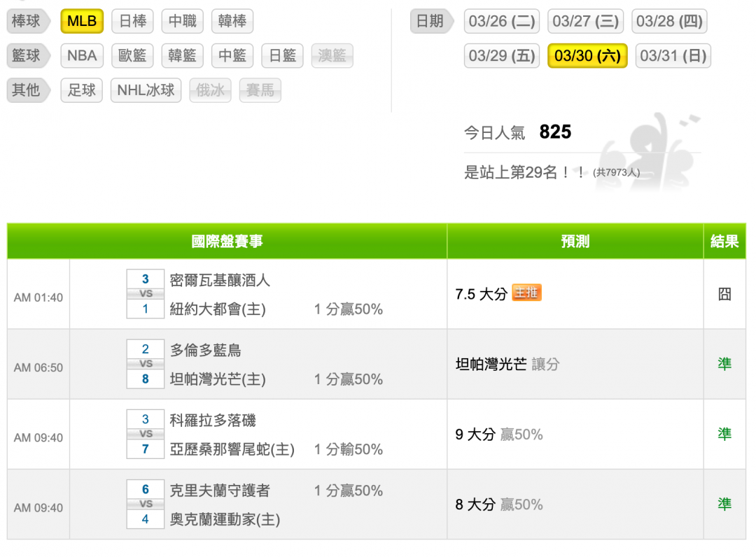Screen dimensions: 756x557
Task: Click the disabled 澳籃 tab
Action: point(332,56)
